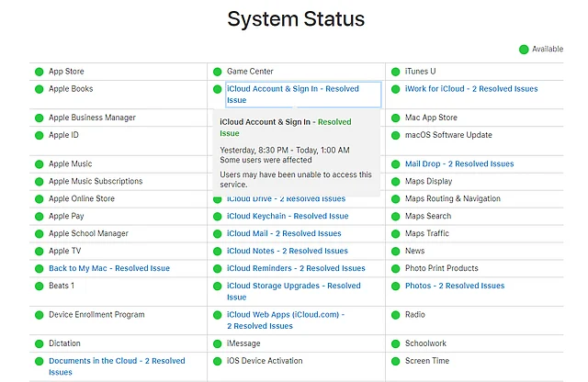Click the green dot beside macOS Software Update
This screenshot has width=588, height=382.
[x=395, y=135]
